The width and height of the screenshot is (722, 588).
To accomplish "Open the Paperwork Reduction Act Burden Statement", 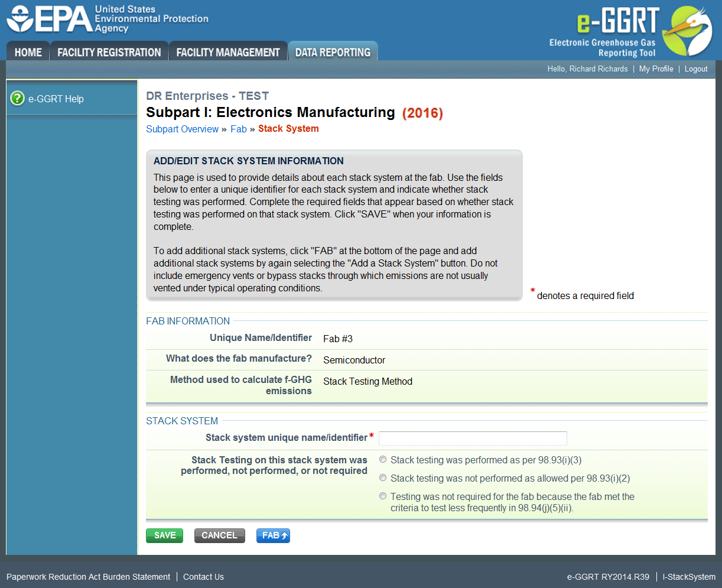I will coord(88,577).
